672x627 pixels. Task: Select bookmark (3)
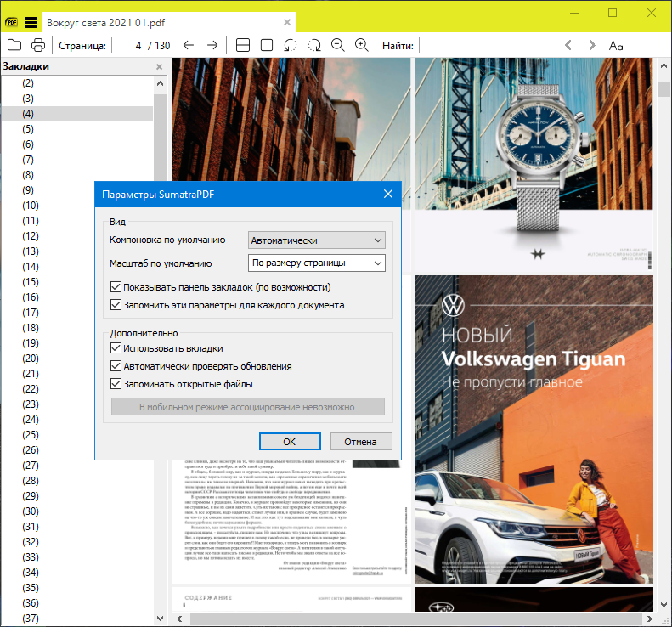[x=28, y=99]
